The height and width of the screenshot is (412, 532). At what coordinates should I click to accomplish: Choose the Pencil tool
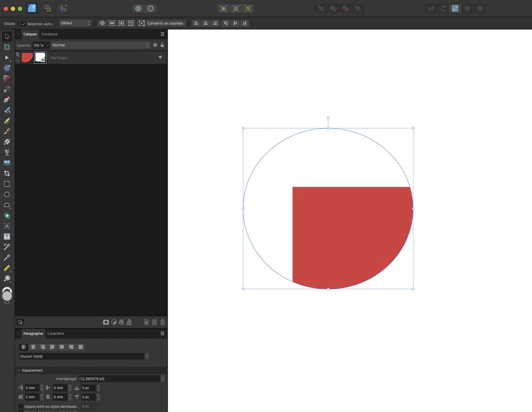click(7, 121)
